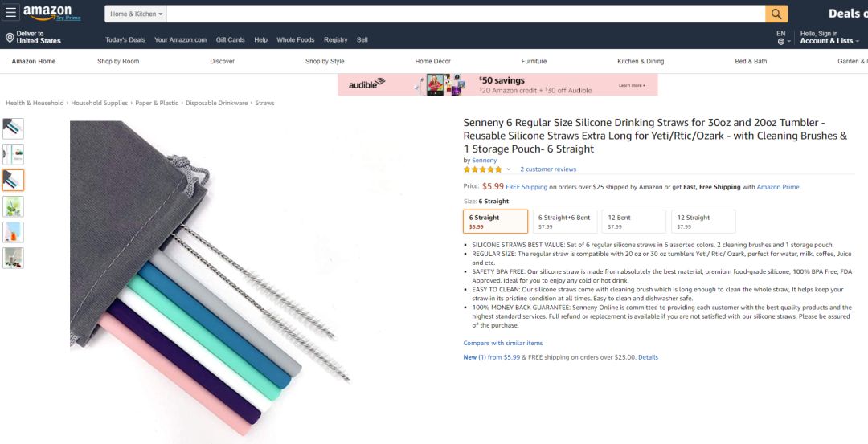The image size is (868, 444).
Task: Select the 6 Straight size option
Action: (495, 222)
